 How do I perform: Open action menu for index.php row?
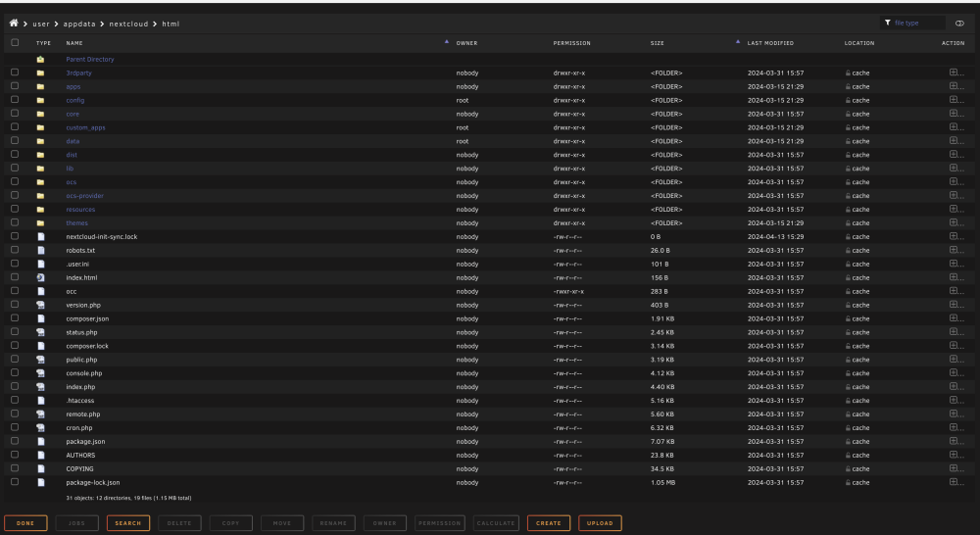click(954, 387)
